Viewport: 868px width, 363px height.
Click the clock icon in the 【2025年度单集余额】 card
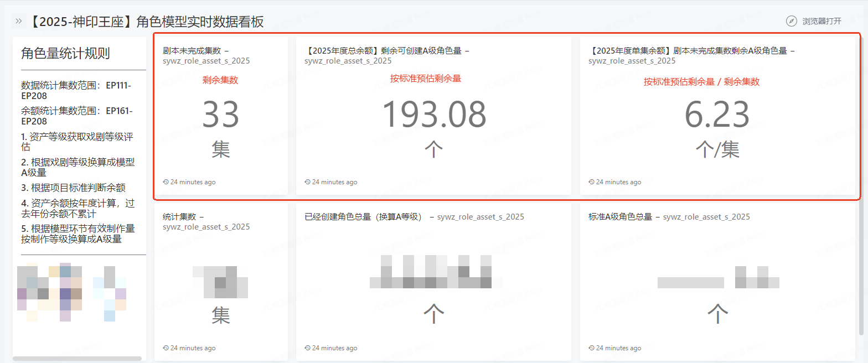(x=591, y=182)
